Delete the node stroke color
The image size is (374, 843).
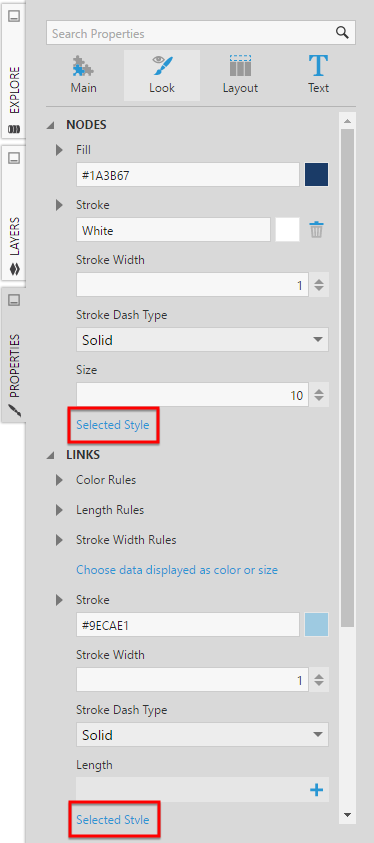317,230
